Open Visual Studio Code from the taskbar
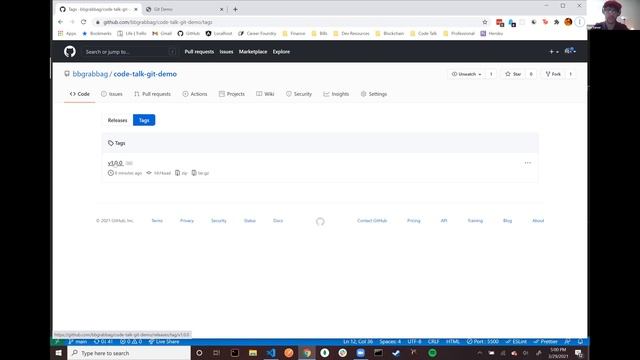 coord(271,353)
